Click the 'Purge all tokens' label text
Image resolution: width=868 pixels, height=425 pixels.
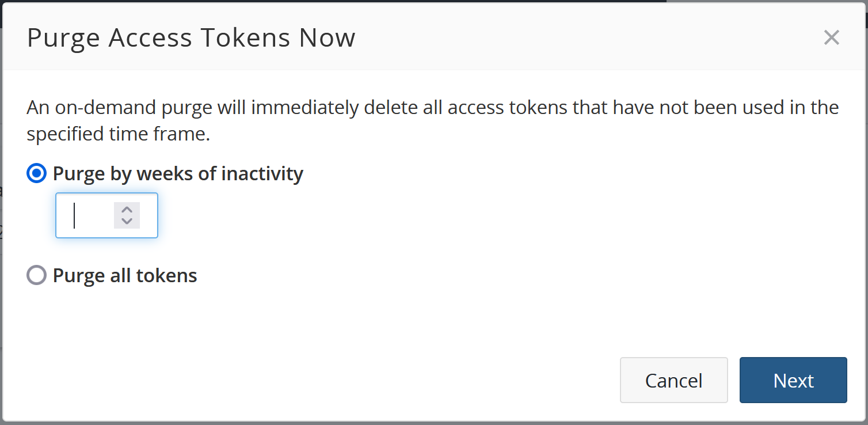[x=125, y=276]
